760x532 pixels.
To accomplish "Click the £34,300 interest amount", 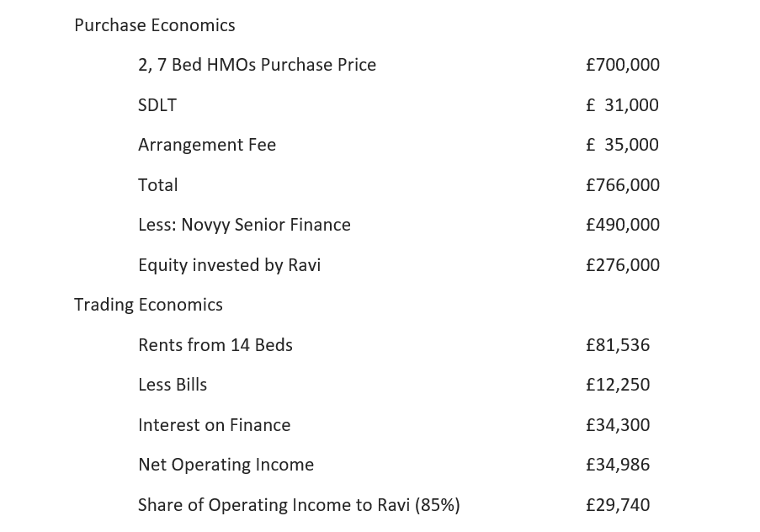I will [618, 425].
